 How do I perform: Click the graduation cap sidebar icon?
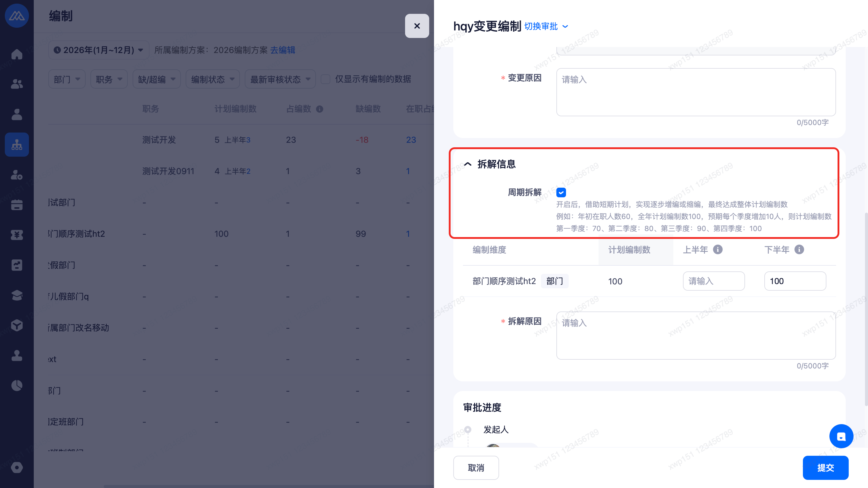click(17, 295)
